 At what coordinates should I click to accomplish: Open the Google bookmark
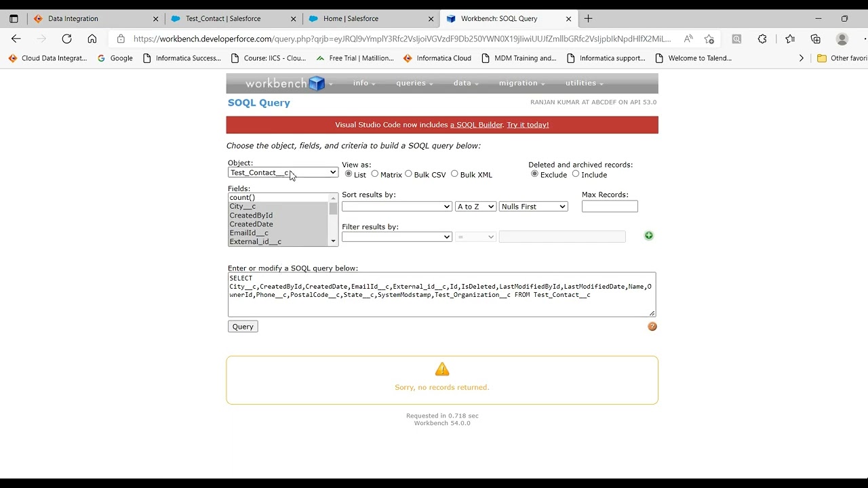tap(115, 58)
